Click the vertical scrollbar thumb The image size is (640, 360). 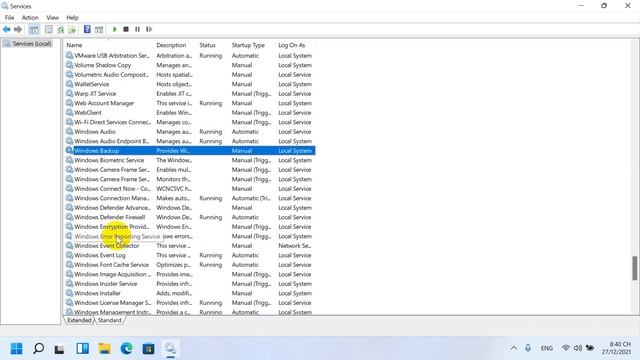(x=635, y=268)
